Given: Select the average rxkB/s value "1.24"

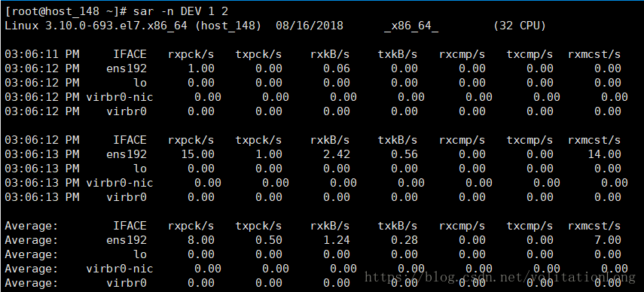Looking at the screenshot, I should pos(337,240).
